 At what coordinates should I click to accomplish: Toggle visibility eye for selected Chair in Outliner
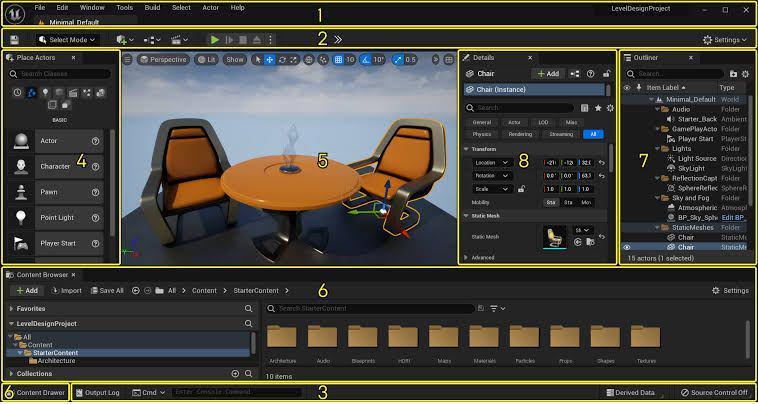coord(627,247)
